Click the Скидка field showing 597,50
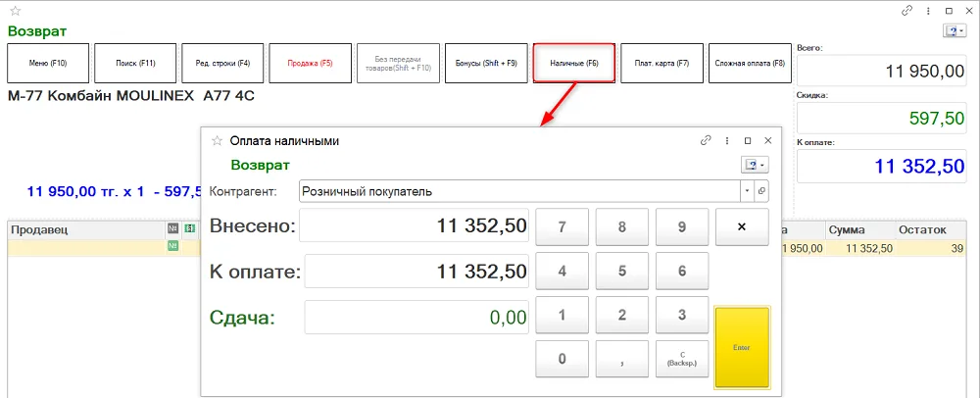The image size is (980, 398). [884, 118]
